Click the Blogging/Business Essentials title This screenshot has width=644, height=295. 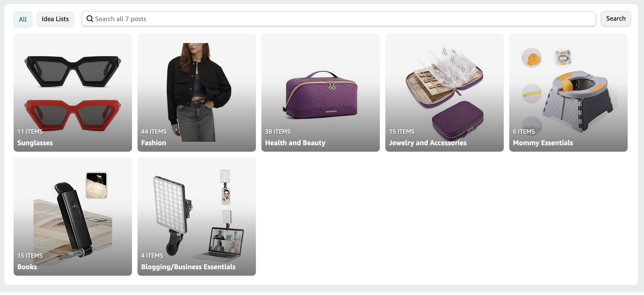click(x=188, y=267)
